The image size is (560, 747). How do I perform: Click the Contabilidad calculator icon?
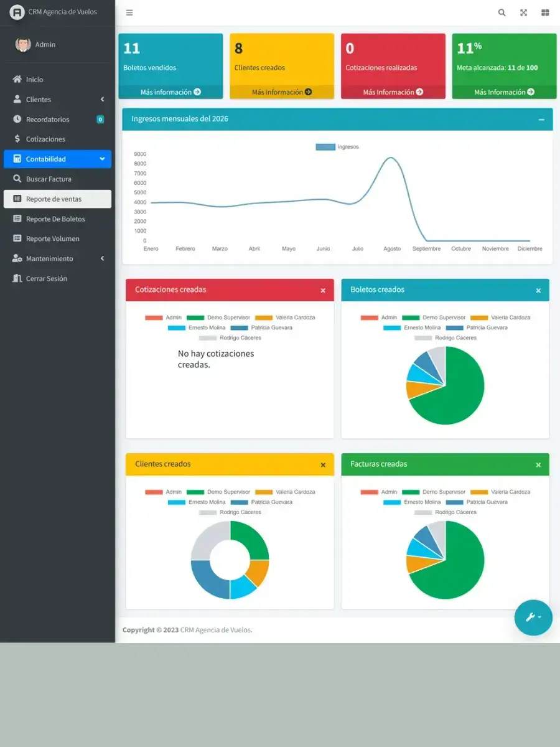click(17, 159)
